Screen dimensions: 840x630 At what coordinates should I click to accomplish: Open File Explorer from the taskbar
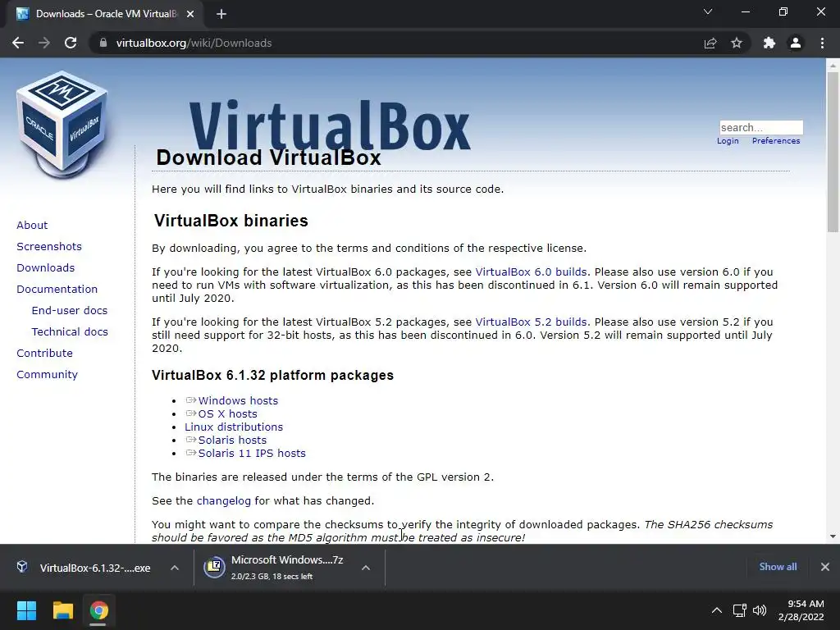point(62,610)
